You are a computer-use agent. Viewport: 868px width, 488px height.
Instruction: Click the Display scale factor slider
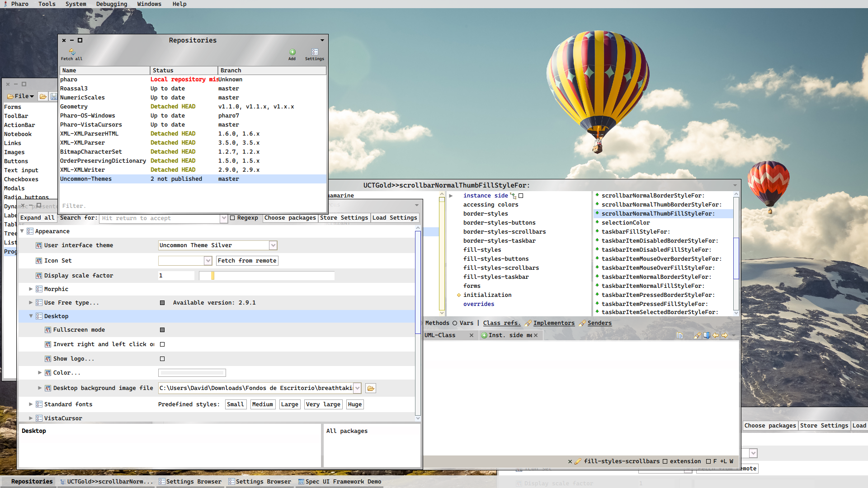pos(267,276)
